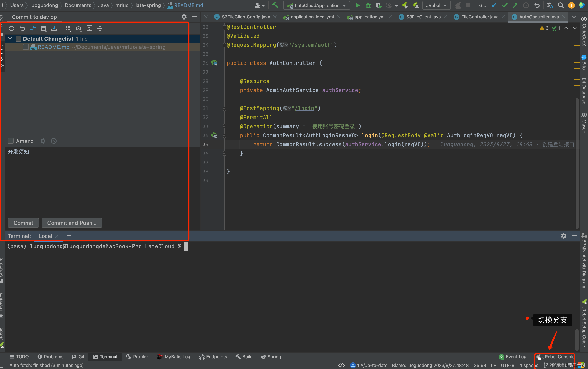The height and width of the screenshot is (369, 588).
Task: Enable the Amend checkbox
Action: (x=11, y=141)
